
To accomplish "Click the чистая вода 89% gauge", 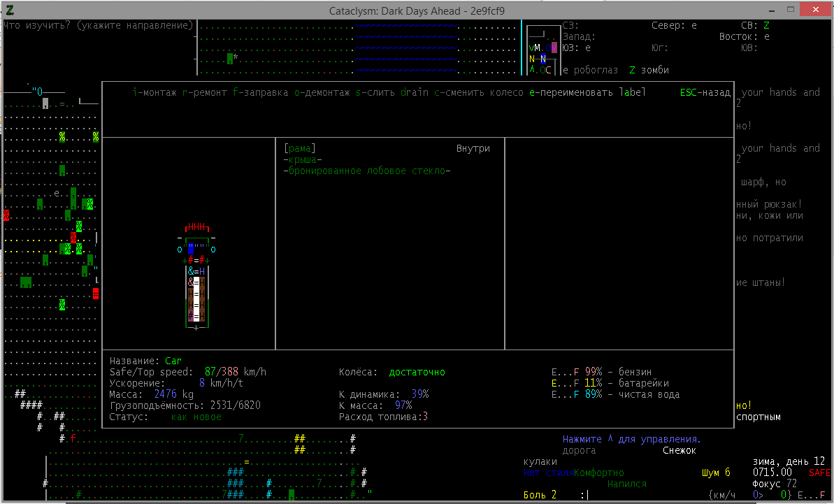I will coord(615,394).
